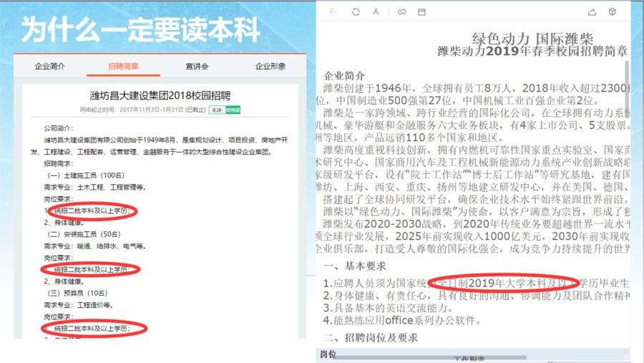Image resolution: width=644 pixels, height=363 pixels.
Task: Click the 企业简介 heading in right document
Action: coord(344,76)
